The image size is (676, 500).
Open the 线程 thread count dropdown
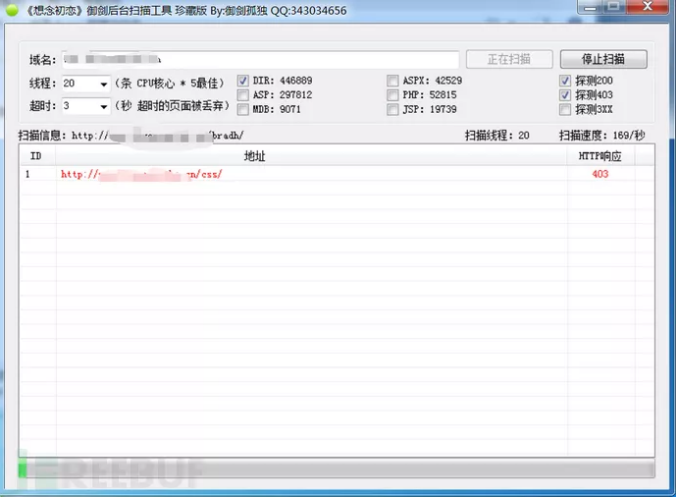click(103, 84)
